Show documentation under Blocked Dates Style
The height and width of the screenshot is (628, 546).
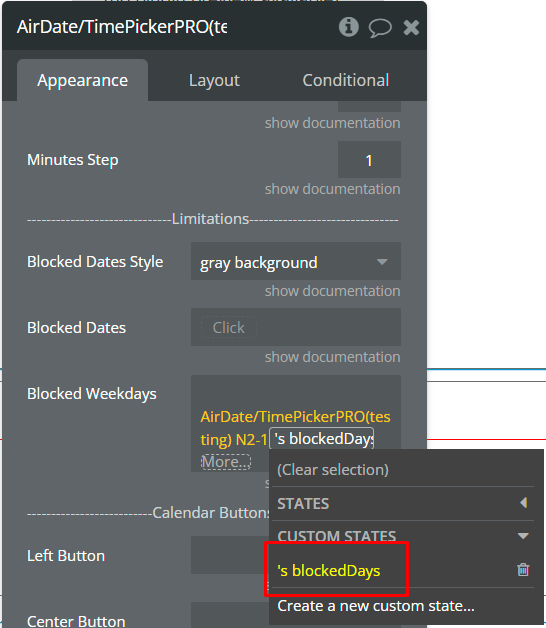pos(332,291)
